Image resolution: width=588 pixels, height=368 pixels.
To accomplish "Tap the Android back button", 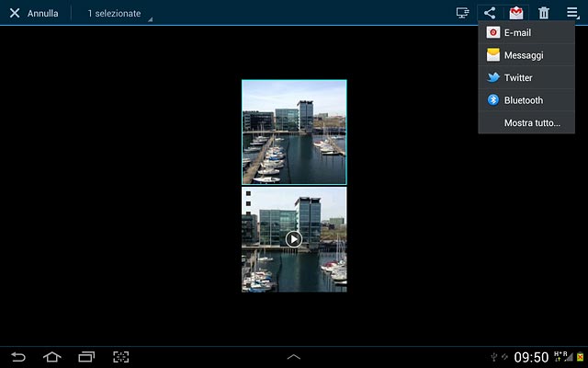I will (x=18, y=357).
